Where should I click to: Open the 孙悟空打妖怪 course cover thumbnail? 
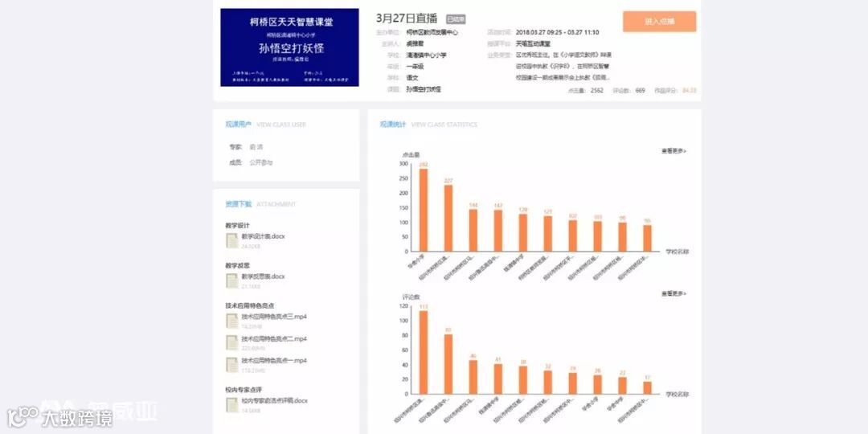289,47
